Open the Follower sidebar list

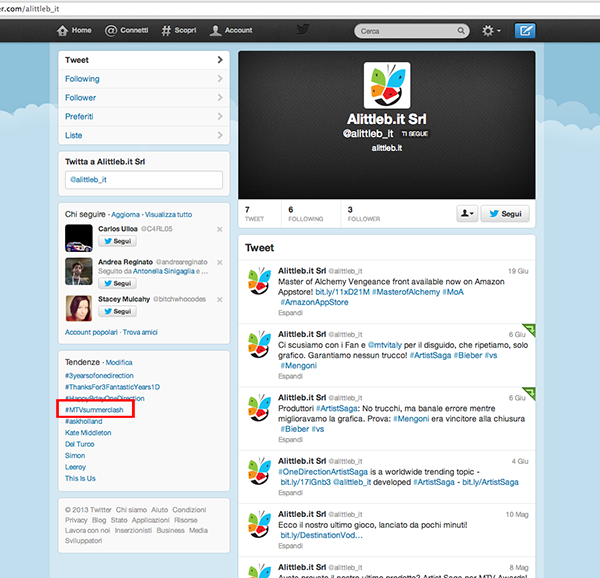(x=144, y=98)
